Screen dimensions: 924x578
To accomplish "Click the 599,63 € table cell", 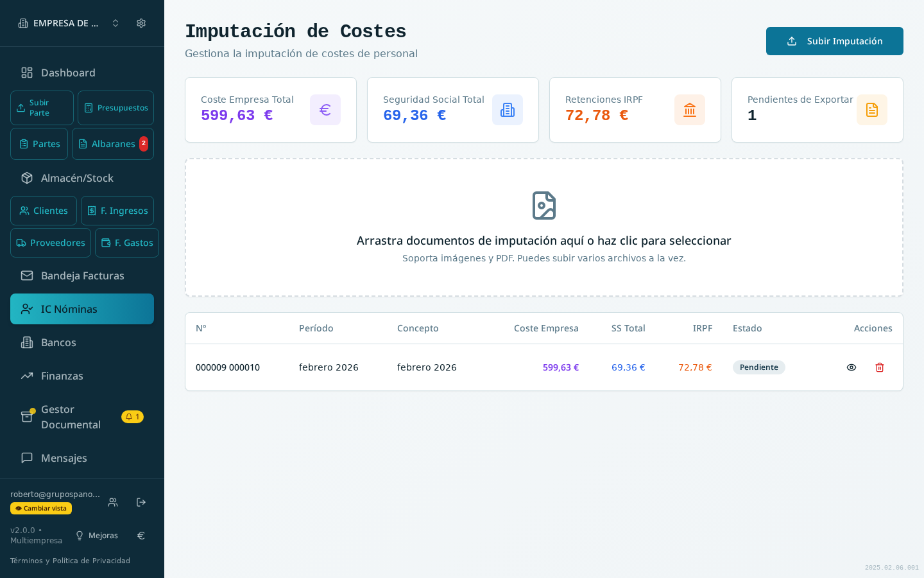I will click(561, 367).
